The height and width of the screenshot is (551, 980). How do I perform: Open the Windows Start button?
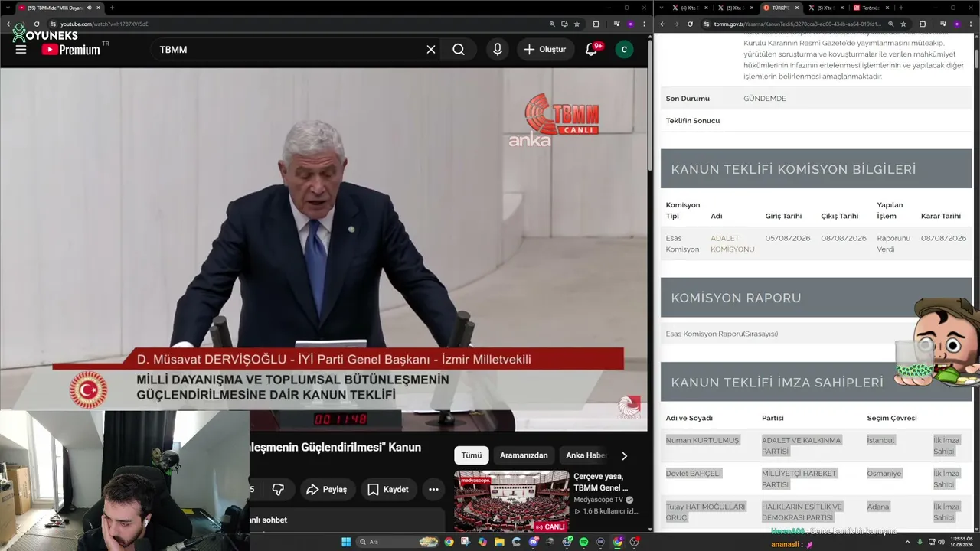346,542
